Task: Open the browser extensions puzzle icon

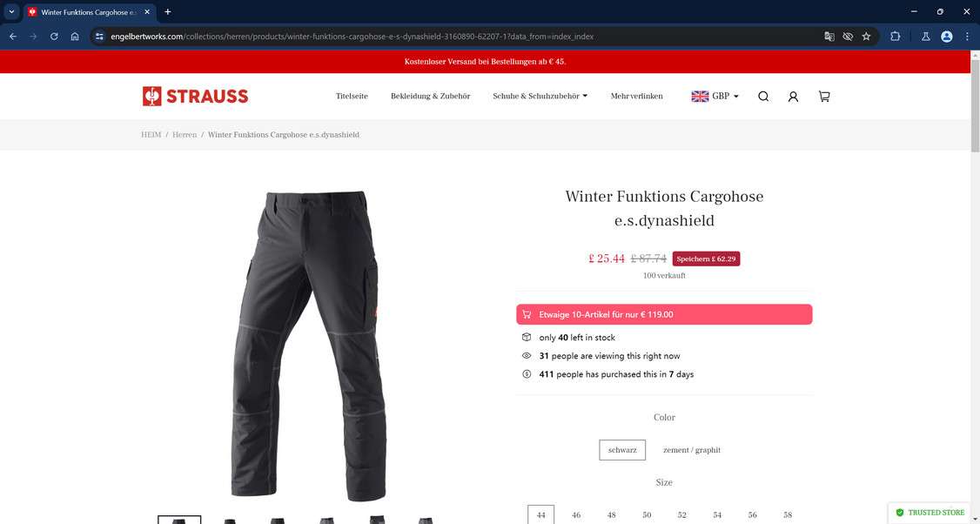Action: coord(895,37)
